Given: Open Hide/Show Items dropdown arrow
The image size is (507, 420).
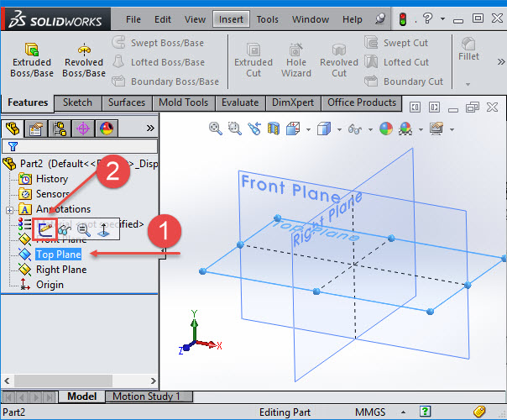Looking at the screenshot, I should pos(370,129).
